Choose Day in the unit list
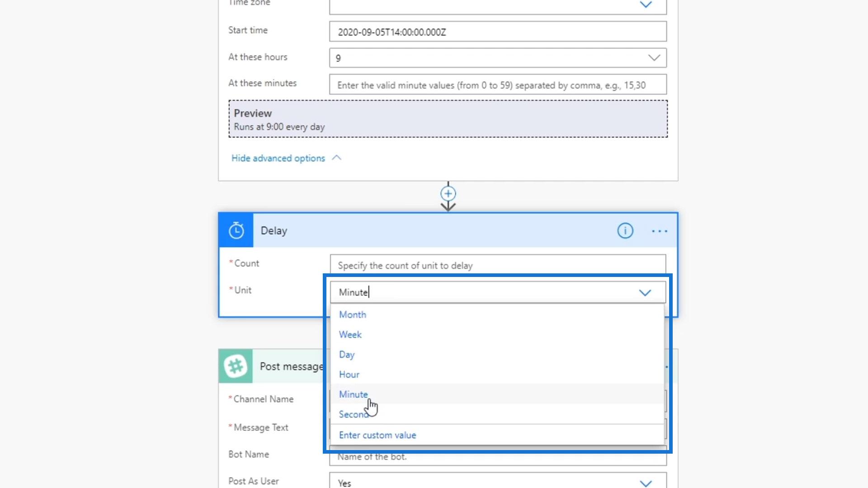 pos(347,354)
